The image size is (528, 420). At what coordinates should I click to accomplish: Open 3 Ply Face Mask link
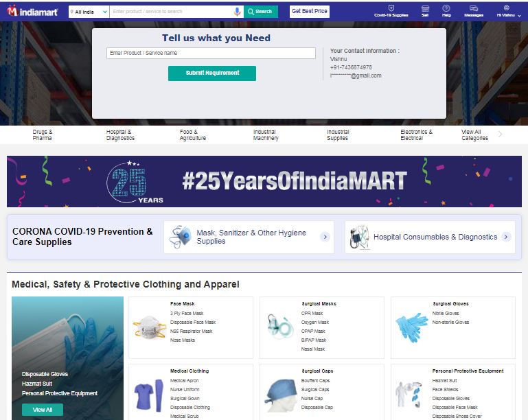[x=187, y=314]
